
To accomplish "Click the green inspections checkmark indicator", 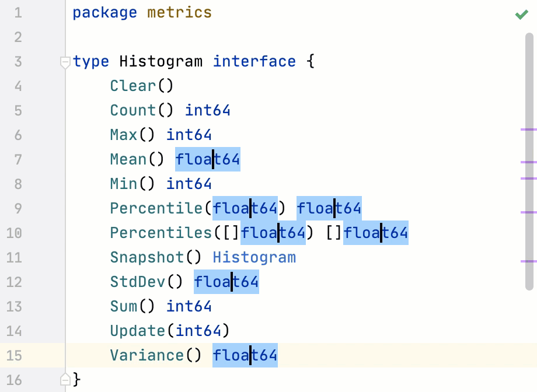I will 521,15.
